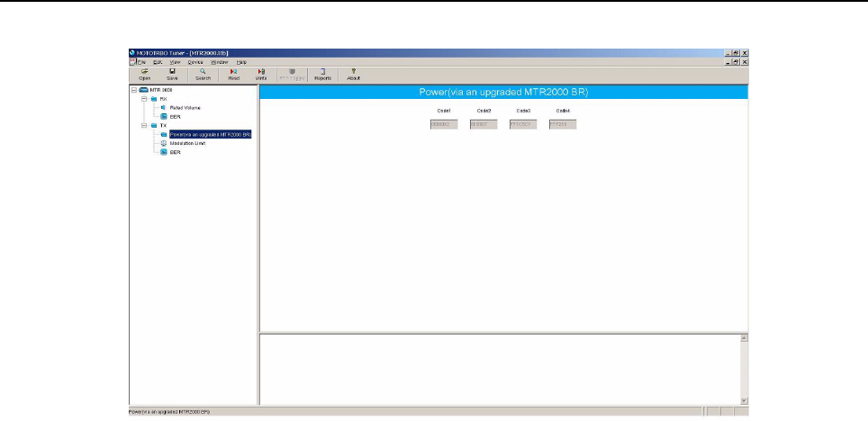Select the Power via upgraded MTR2000 BR item
Image resolution: width=868 pixels, height=421 pixels.
(x=211, y=134)
